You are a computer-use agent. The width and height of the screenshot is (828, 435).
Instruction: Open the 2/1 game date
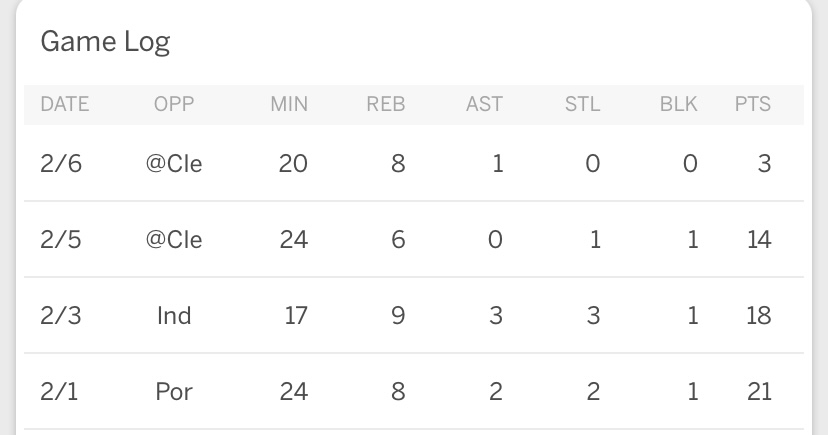pyautogui.click(x=58, y=391)
